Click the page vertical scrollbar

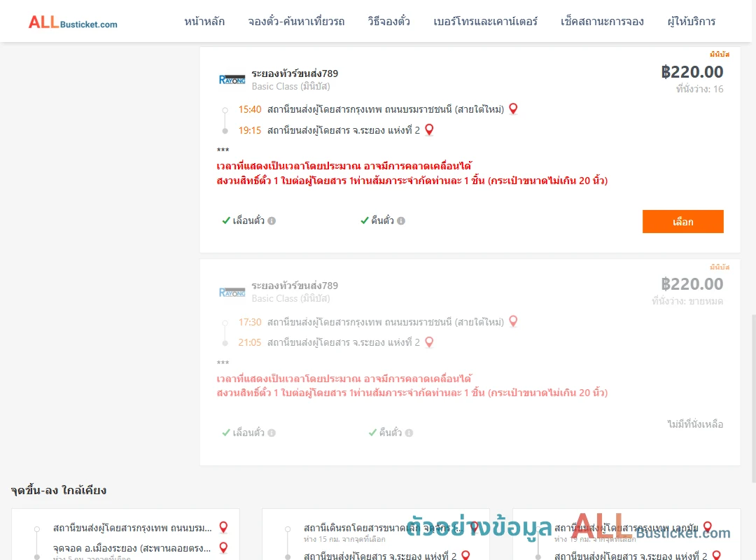(x=754, y=398)
